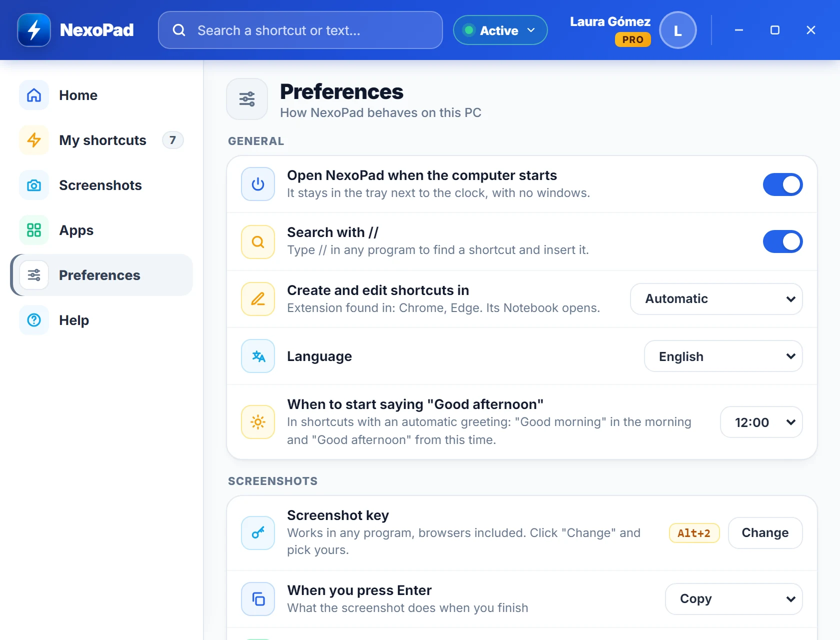Click the Screenshots camera icon in the sidebar

pos(34,185)
